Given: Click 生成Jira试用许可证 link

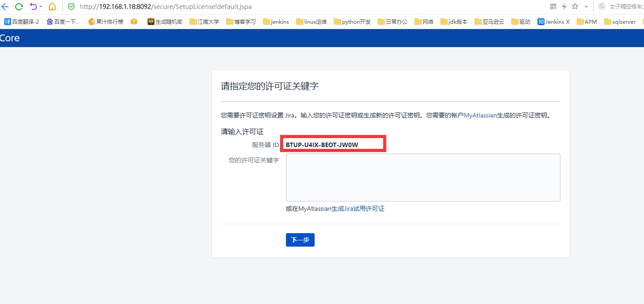Looking at the screenshot, I should [358, 208].
